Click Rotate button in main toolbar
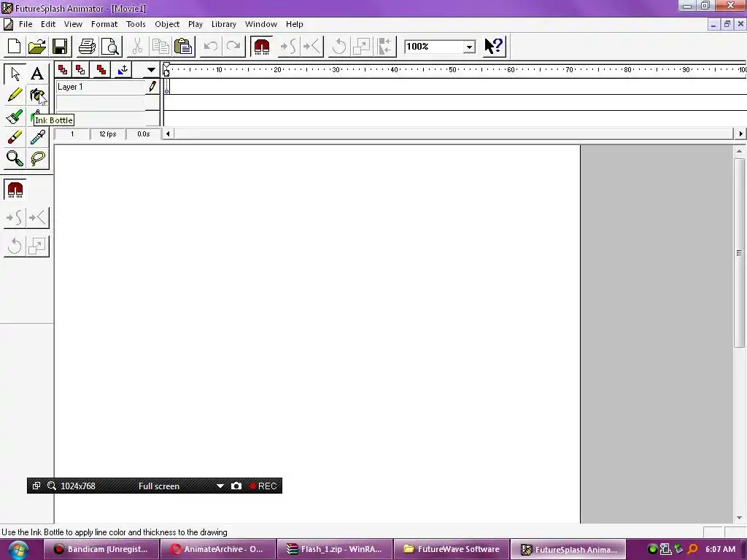 tap(338, 46)
